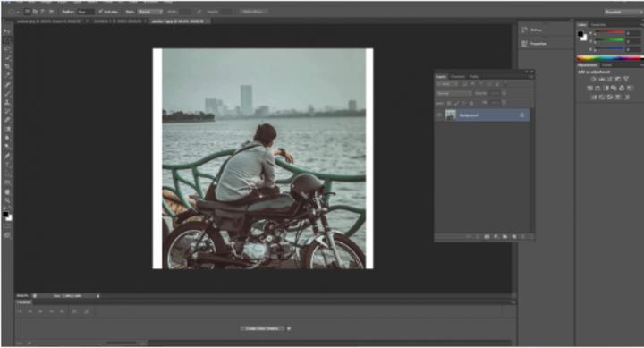Image resolution: width=644 pixels, height=348 pixels.
Task: Select the Ellipse shape tool
Action: click(7, 182)
